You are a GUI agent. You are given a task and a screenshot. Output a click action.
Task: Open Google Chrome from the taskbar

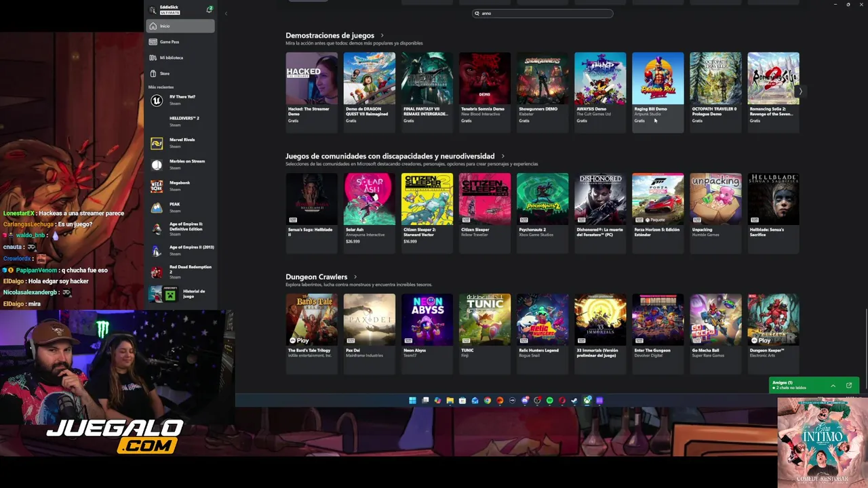click(x=488, y=401)
